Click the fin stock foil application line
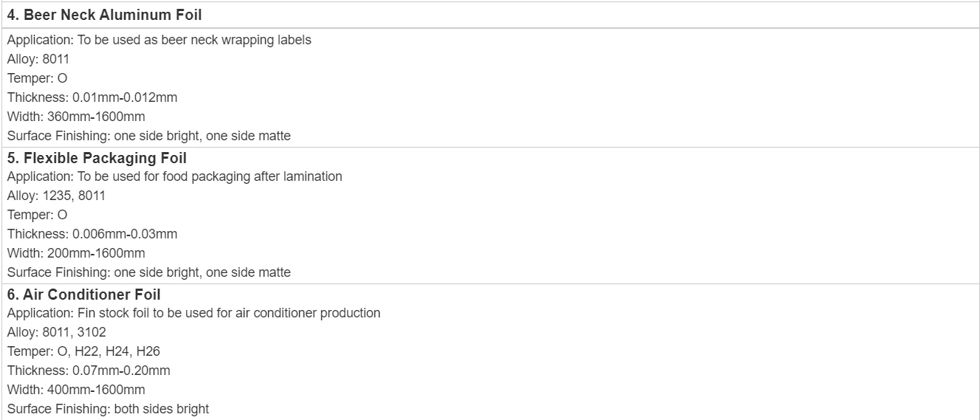Image resolution: width=980 pixels, height=420 pixels. (x=193, y=313)
